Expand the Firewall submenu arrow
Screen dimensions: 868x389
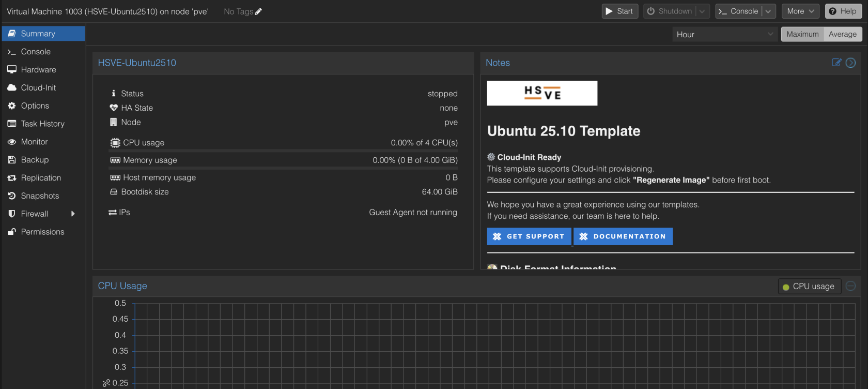point(73,214)
